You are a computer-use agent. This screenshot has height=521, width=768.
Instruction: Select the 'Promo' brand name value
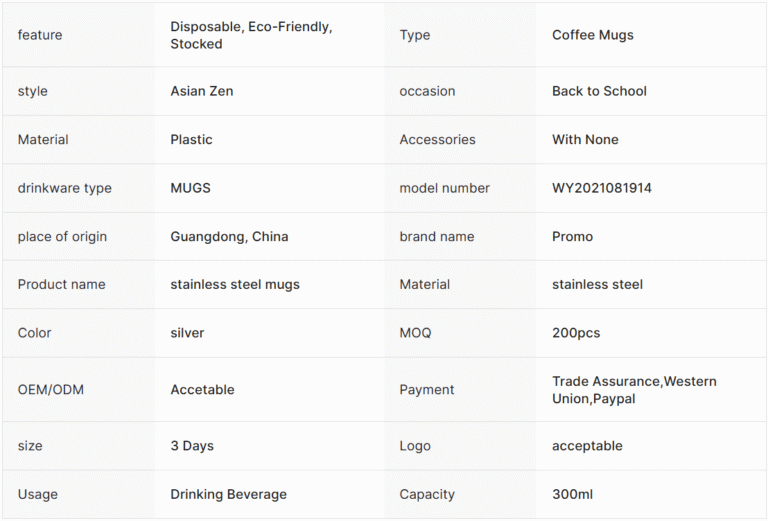pos(572,237)
